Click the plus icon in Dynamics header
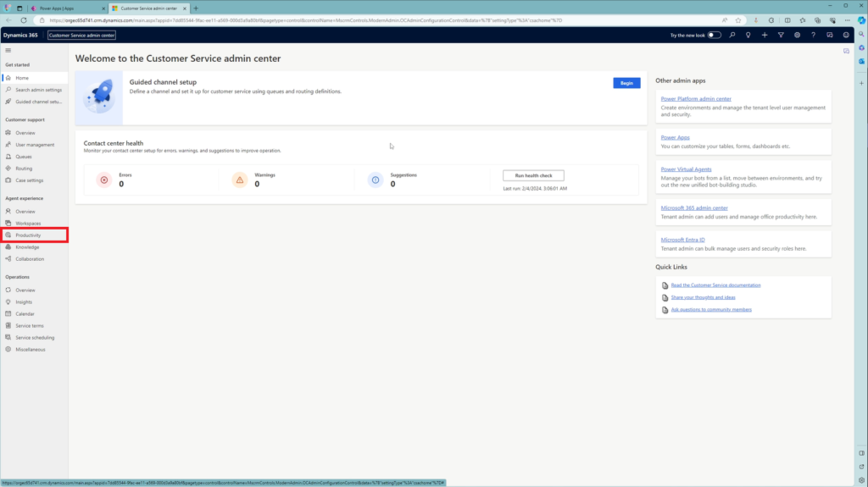The height and width of the screenshot is (487, 868). [x=765, y=35]
